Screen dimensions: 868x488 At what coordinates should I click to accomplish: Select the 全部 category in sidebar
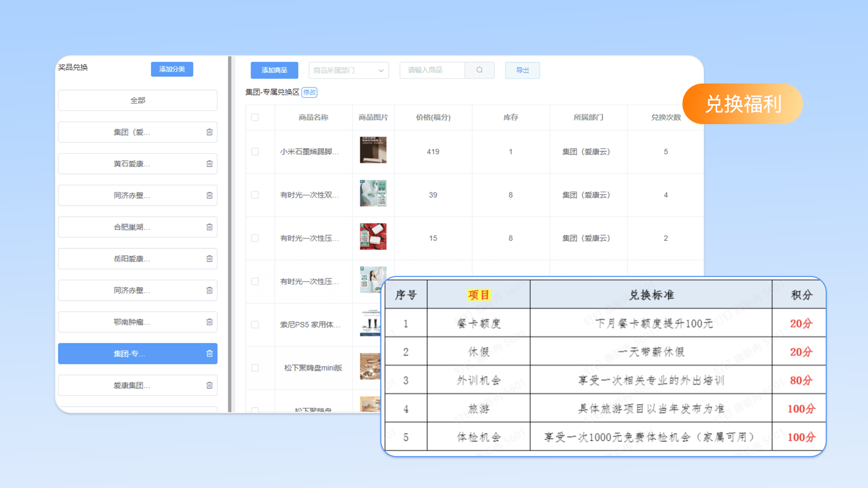click(138, 100)
